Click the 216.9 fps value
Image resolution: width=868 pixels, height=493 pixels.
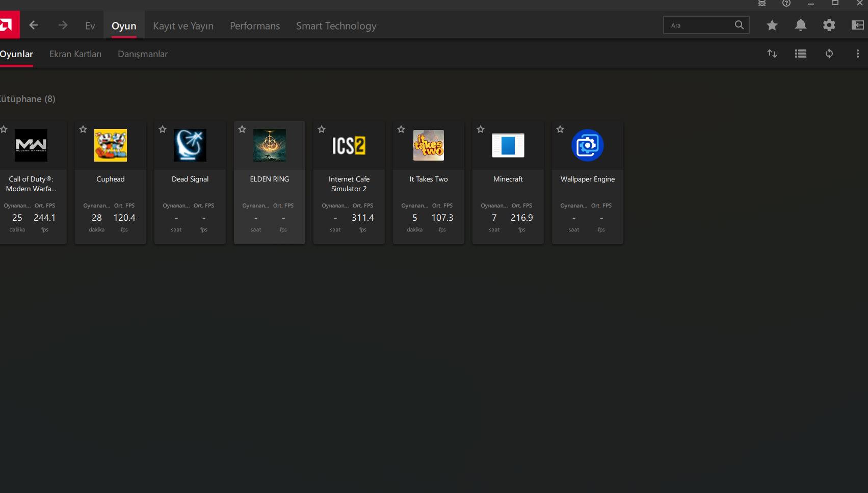522,218
